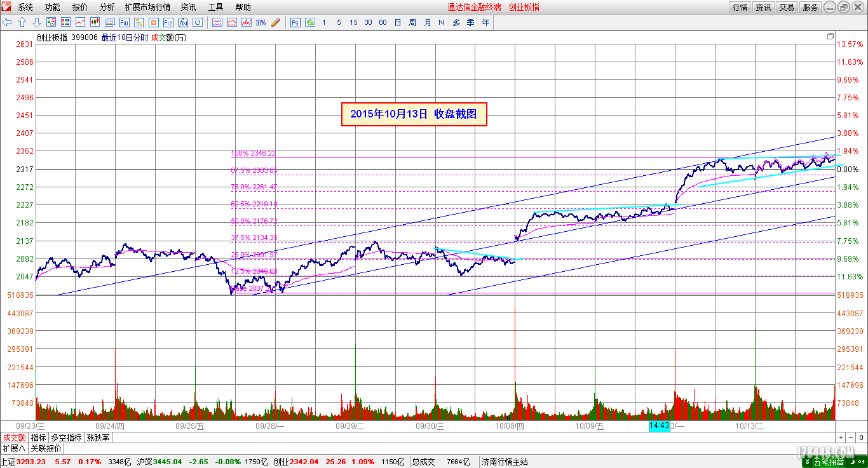
Task: Select the pencil drawing tool
Action: pyautogui.click(x=276, y=22)
